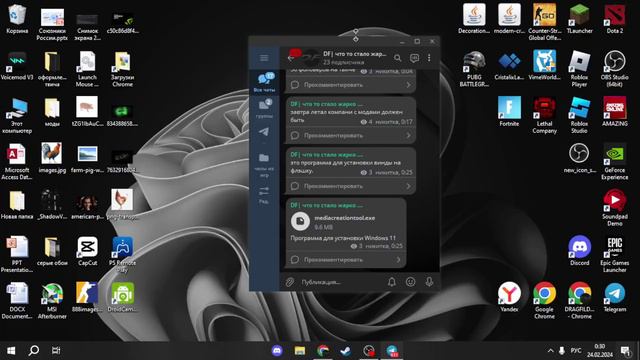Screen dimensions: 640x360
Task: Select the 'Программа для установки Windows 11' caption
Action: click(343, 238)
